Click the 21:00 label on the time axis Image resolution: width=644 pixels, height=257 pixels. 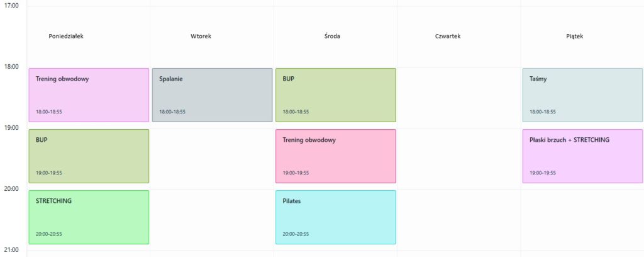(x=12, y=250)
